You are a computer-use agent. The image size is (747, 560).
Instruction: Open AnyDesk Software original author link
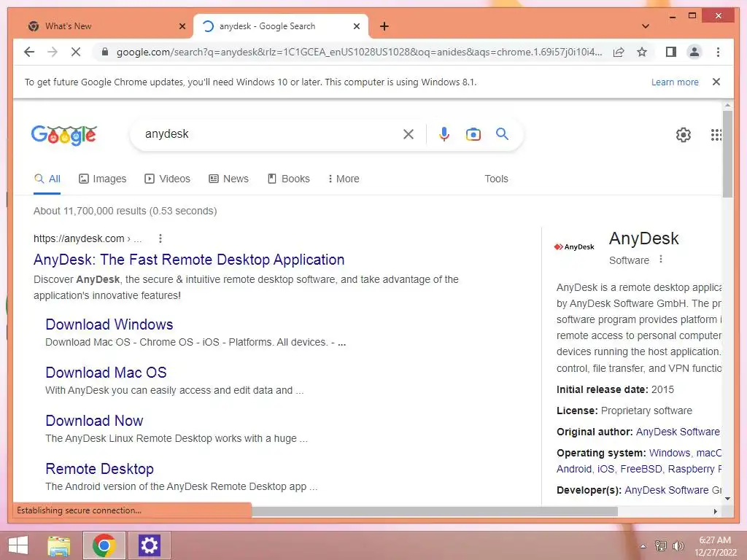point(678,432)
